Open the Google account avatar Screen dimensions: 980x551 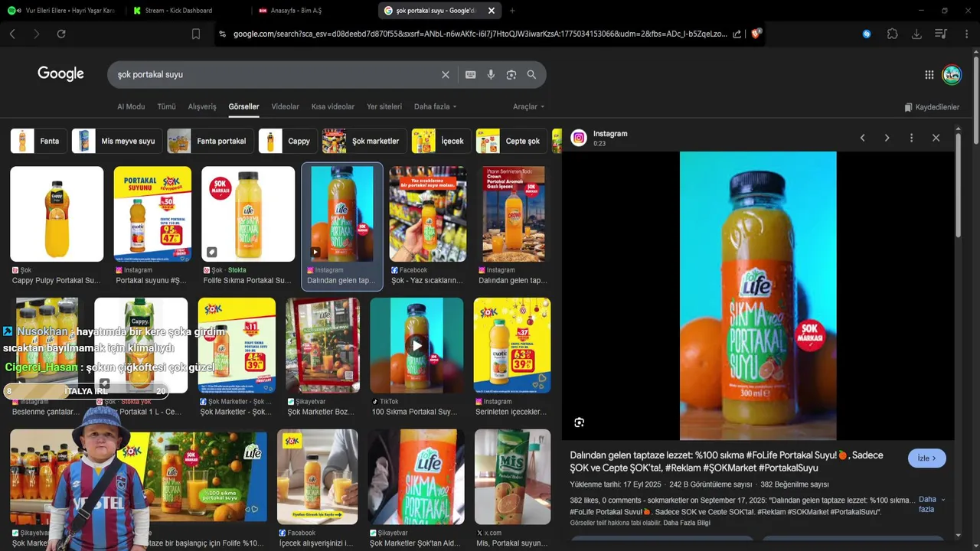point(952,74)
